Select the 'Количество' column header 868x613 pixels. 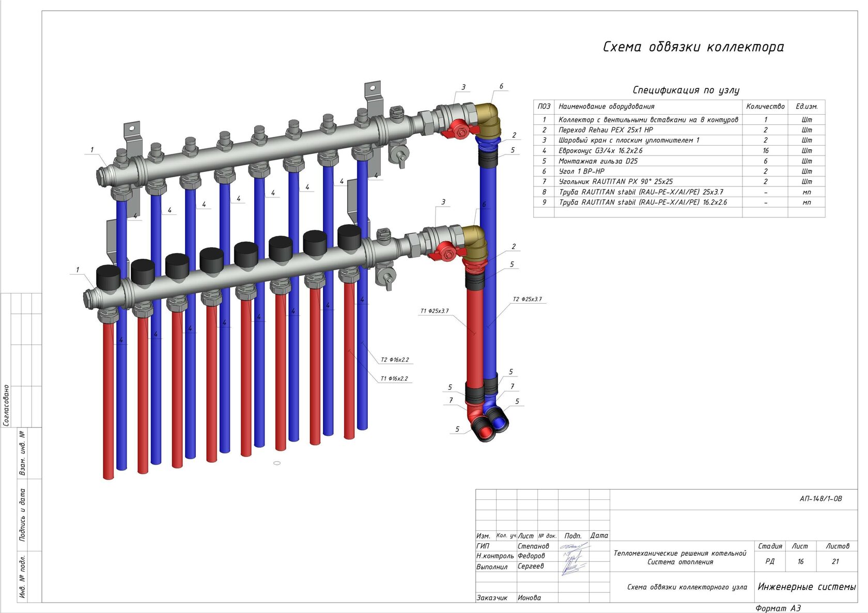765,106
